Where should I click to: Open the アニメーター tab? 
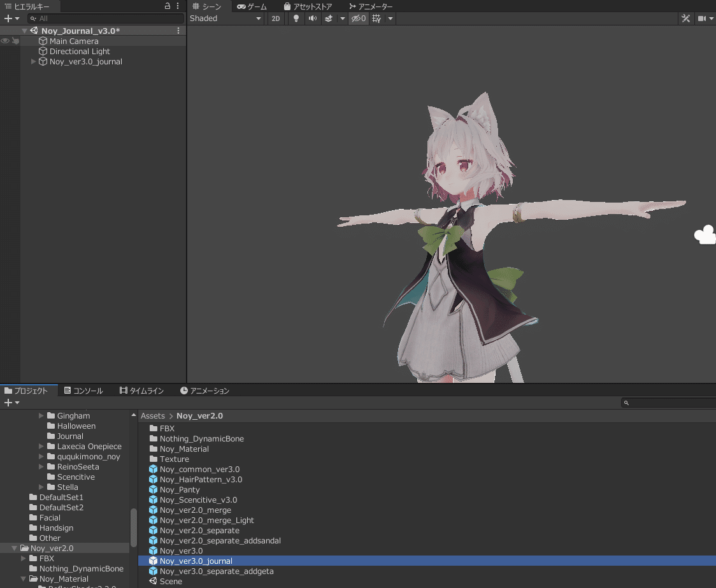[x=370, y=6]
